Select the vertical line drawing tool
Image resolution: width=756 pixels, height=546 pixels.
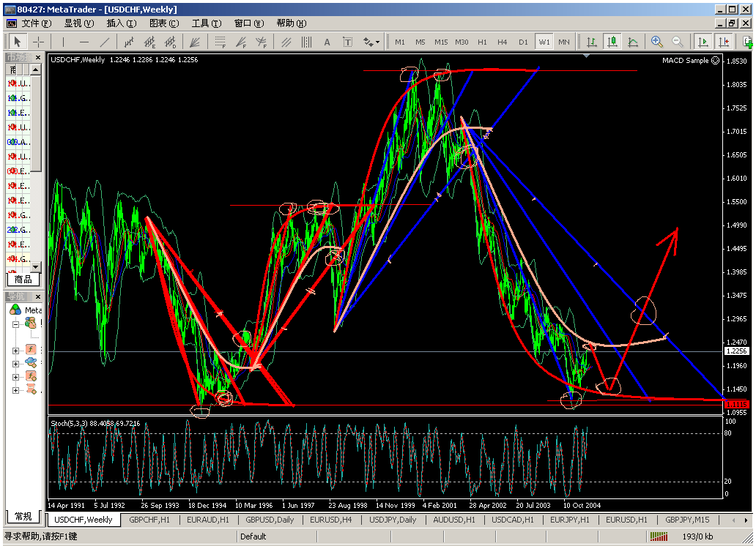coord(62,41)
